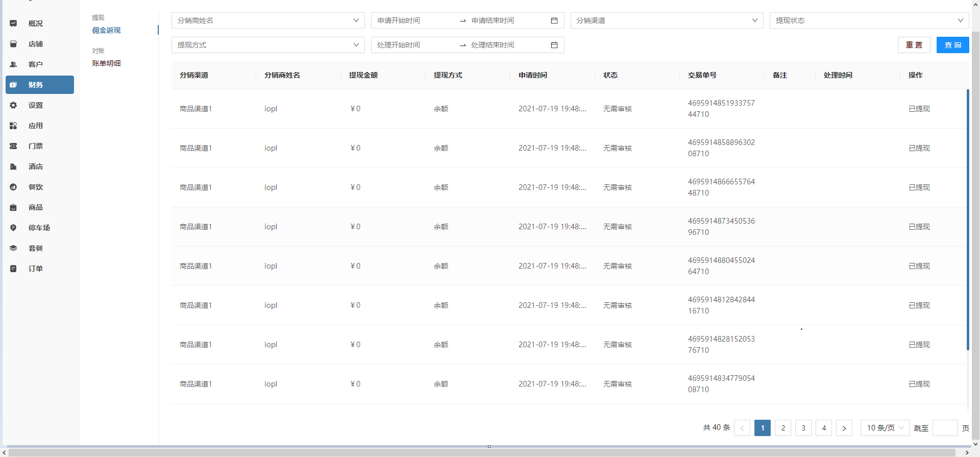The image size is (980, 457).
Task: Click calendar icon in 处理 time range
Action: (x=554, y=45)
